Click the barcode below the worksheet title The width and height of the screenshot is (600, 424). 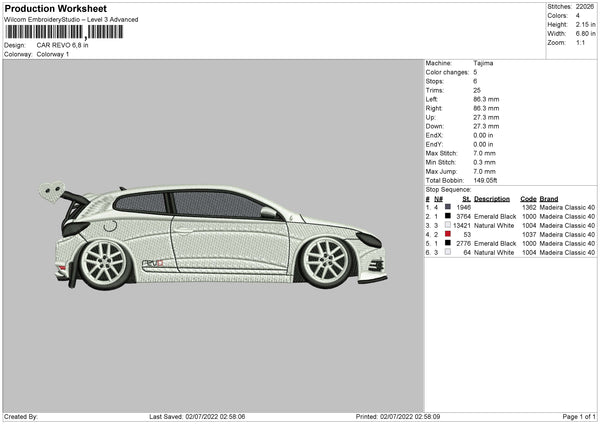coord(64,32)
